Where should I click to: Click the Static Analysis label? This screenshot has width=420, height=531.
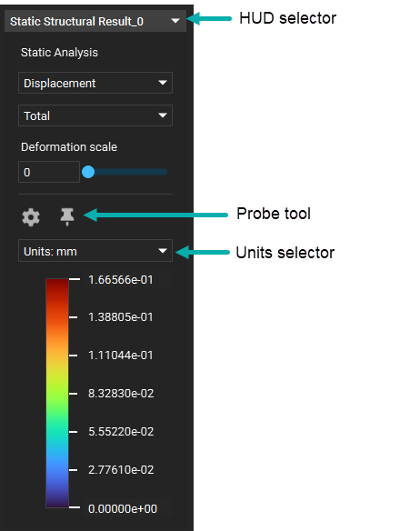[59, 53]
